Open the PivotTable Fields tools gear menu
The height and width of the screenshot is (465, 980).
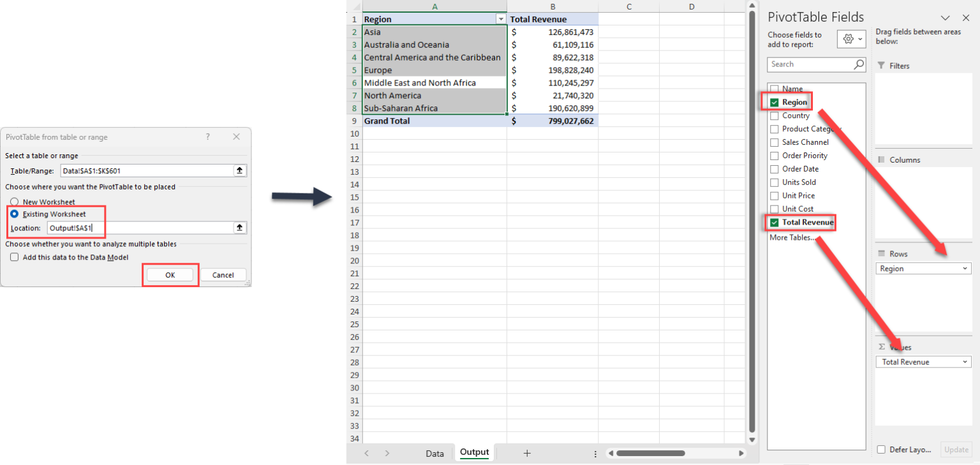851,38
